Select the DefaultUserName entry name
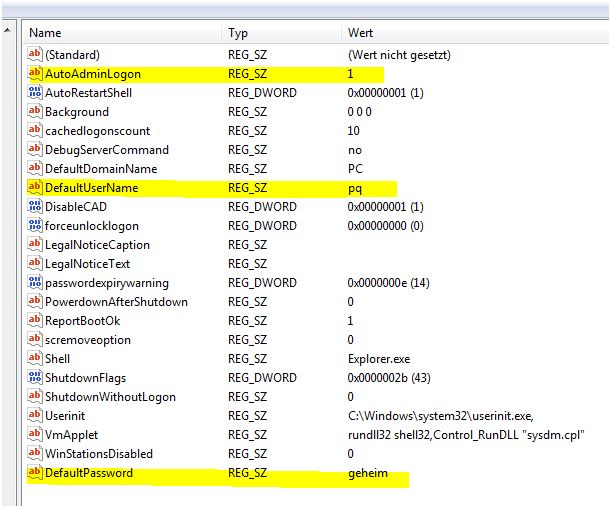611x508 pixels. pos(92,188)
